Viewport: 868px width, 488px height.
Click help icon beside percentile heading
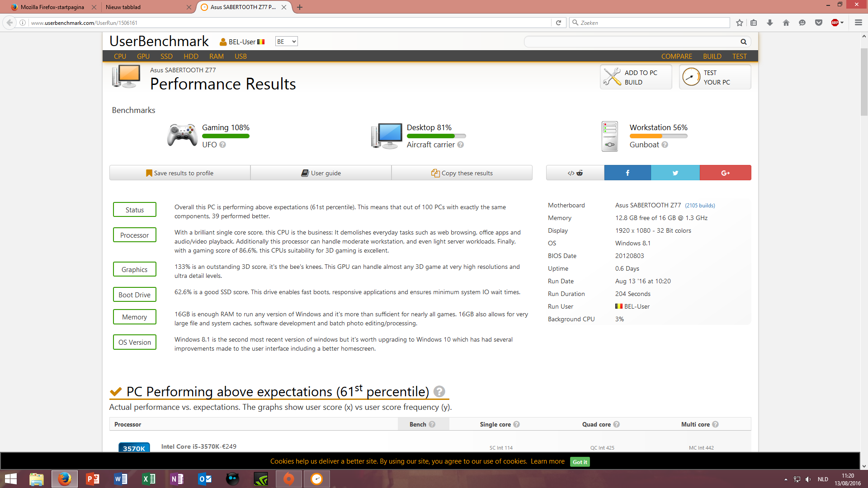439,391
